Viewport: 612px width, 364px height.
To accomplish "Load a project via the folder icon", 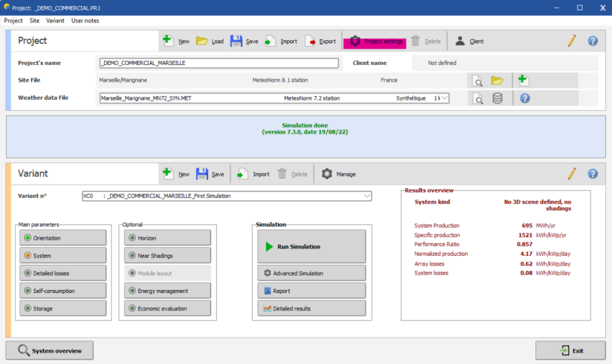I will (202, 41).
